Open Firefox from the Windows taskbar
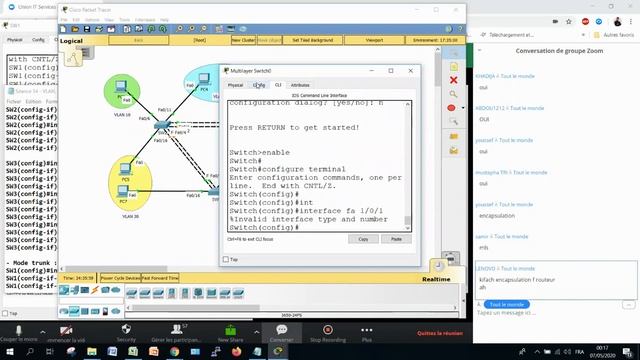 (236, 351)
